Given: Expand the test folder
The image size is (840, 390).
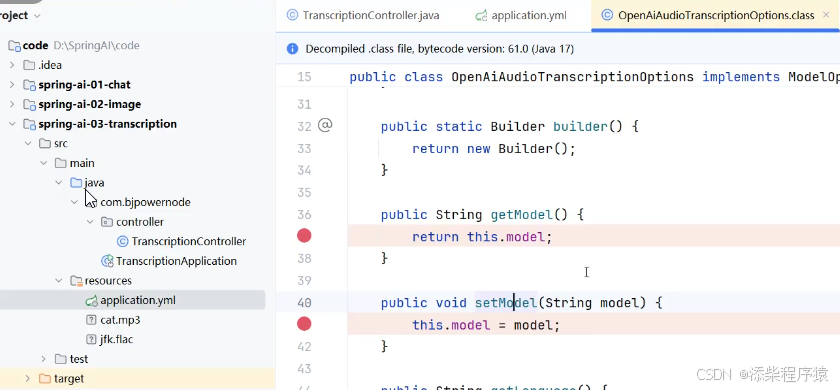Looking at the screenshot, I should click(43, 359).
